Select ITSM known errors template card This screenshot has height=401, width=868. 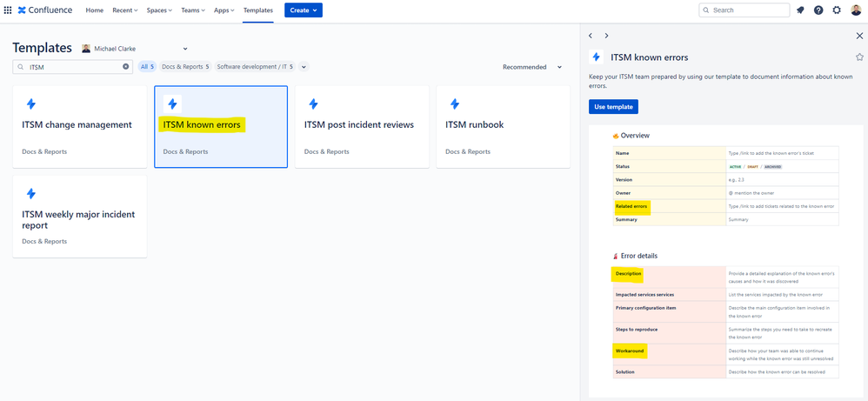(221, 127)
